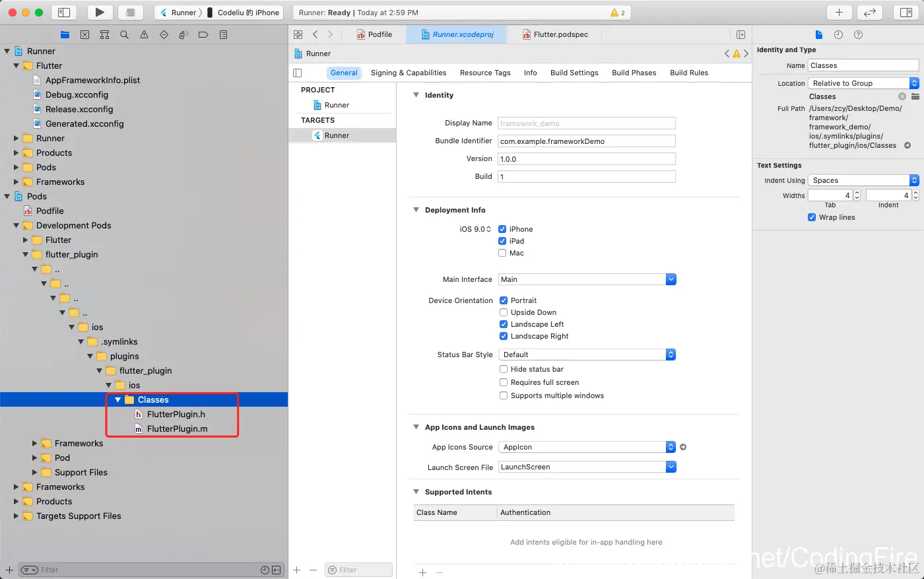Collapse the Identity section
The width and height of the screenshot is (924, 579).
(416, 95)
